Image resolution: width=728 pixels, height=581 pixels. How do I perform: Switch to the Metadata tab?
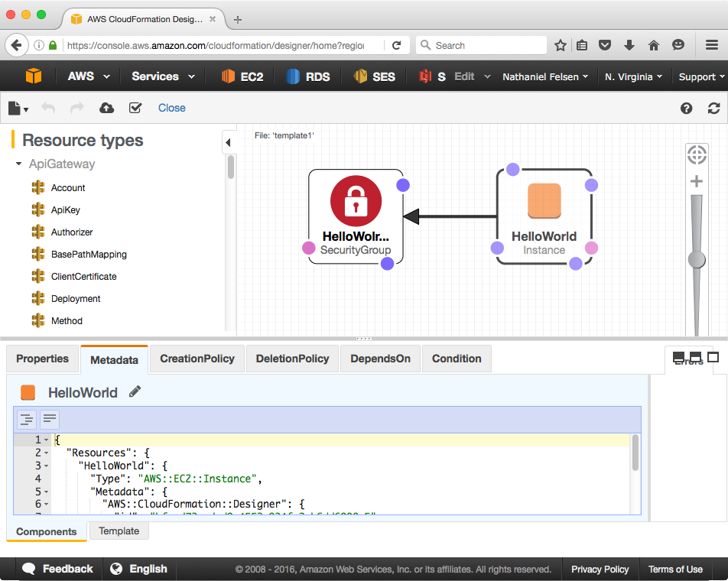pos(114,359)
